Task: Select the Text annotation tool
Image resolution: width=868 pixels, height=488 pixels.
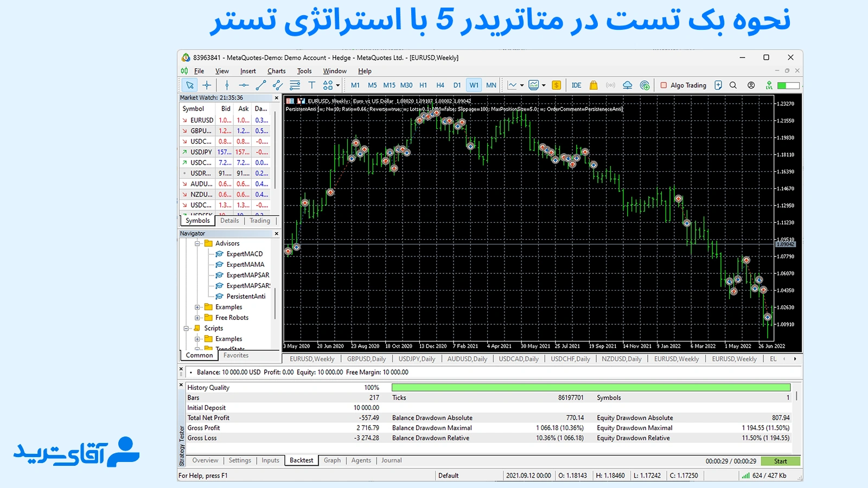Action: [x=312, y=85]
